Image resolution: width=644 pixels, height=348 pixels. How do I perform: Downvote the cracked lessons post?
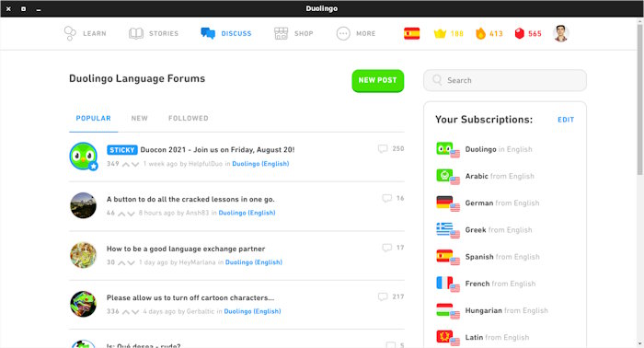click(131, 214)
